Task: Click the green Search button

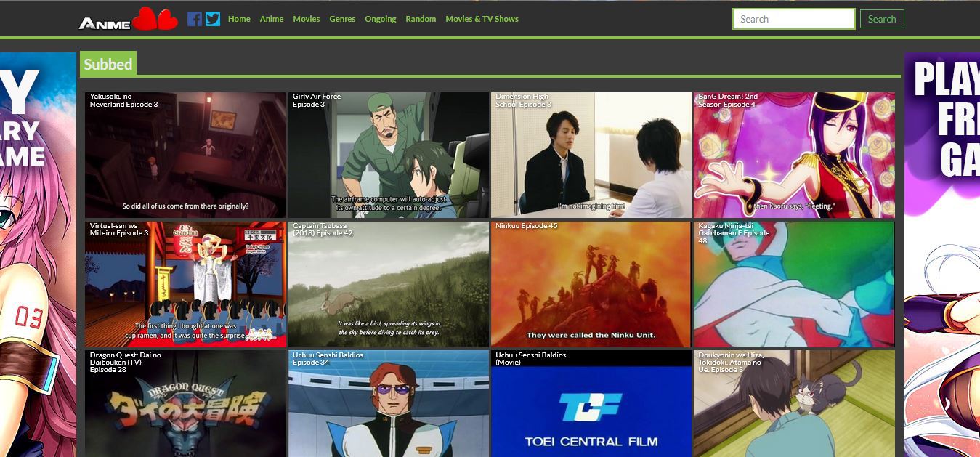Action: tap(882, 19)
